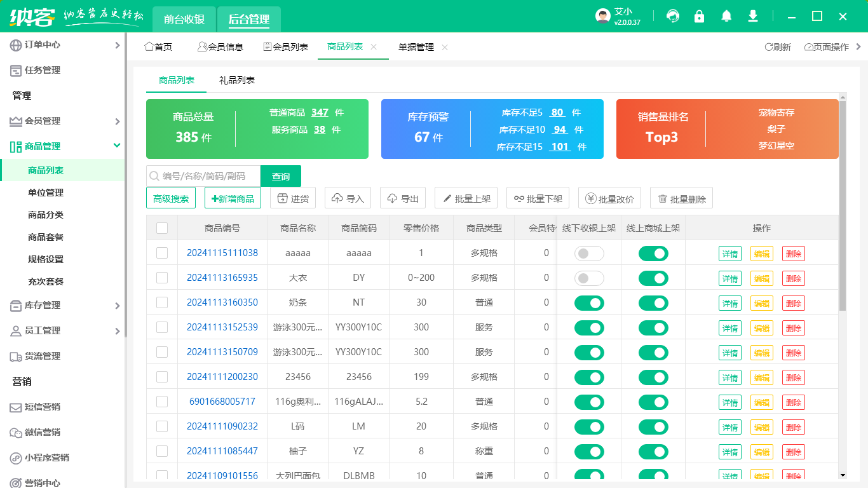Click the 商品管理 sidebar icon
Screen dimensions: 868x488
tap(16, 147)
